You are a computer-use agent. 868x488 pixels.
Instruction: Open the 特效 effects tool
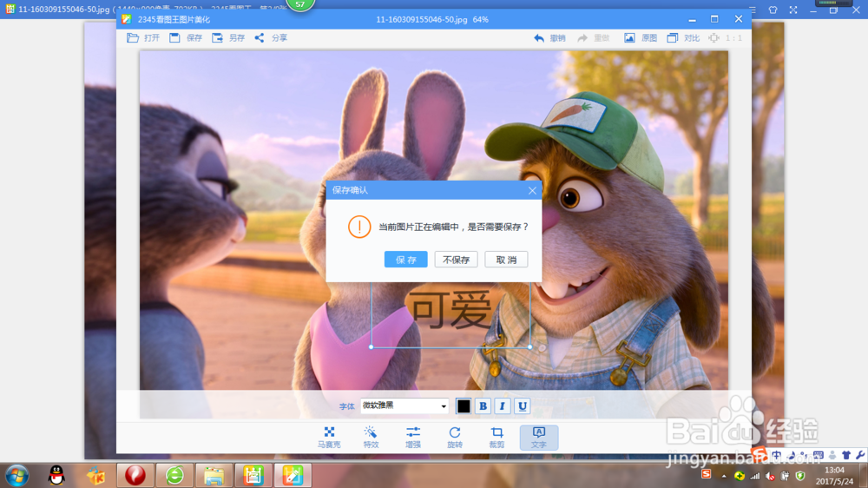tap(371, 437)
